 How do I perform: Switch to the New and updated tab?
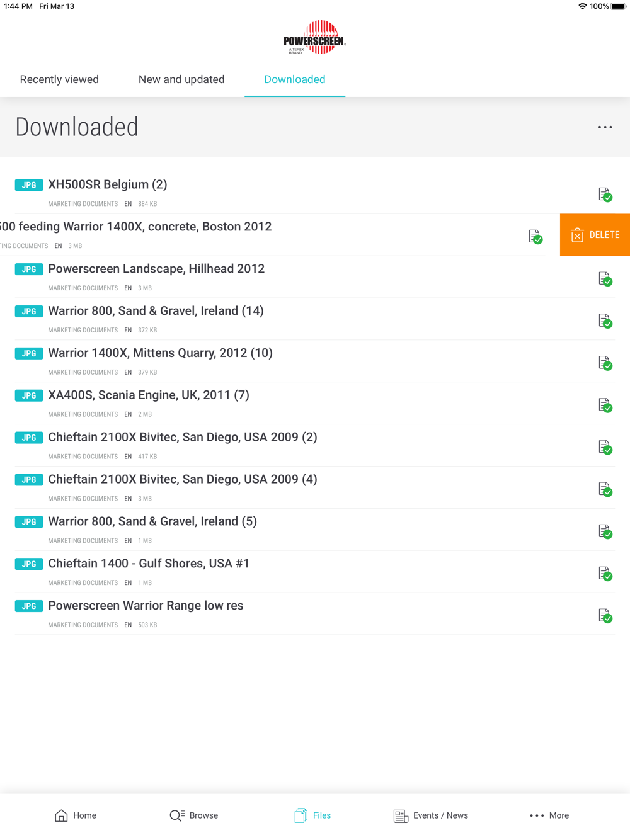pyautogui.click(x=181, y=79)
